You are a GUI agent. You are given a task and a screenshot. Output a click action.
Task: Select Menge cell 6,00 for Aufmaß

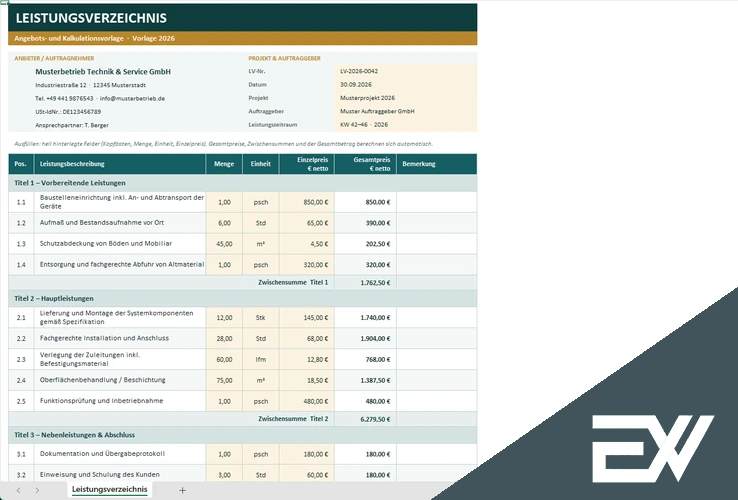click(x=224, y=223)
